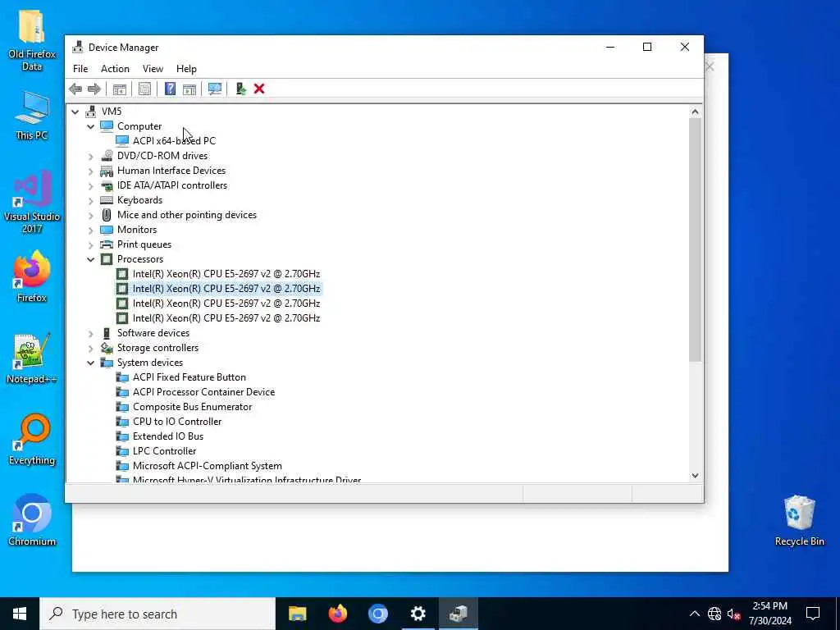Click the Windows Start button
The width and height of the screenshot is (840, 630).
click(x=20, y=614)
